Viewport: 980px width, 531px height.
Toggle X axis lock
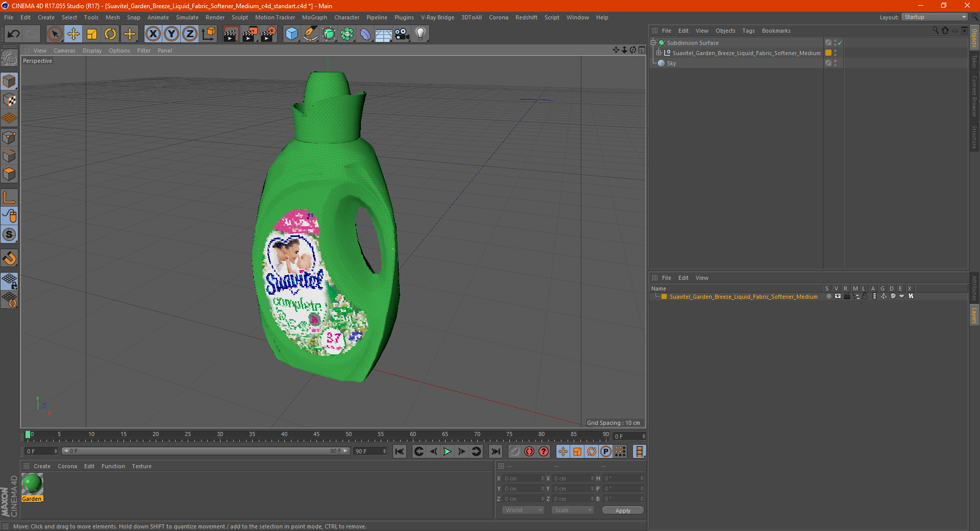click(153, 34)
